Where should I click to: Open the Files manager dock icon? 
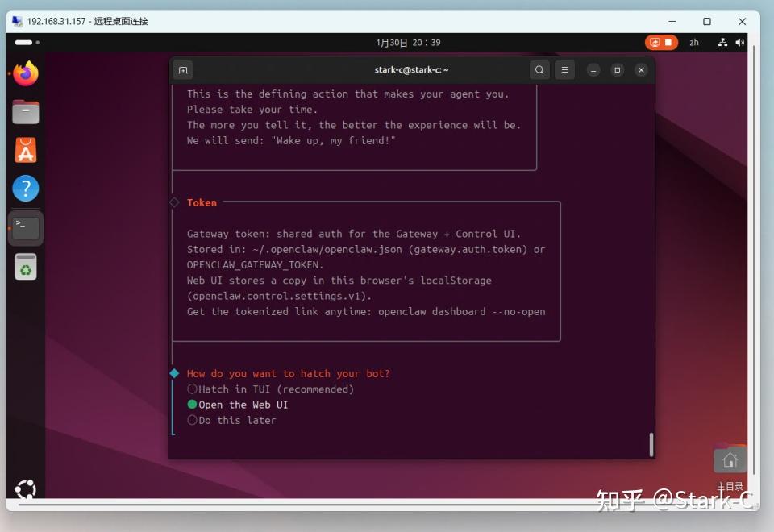click(26, 111)
